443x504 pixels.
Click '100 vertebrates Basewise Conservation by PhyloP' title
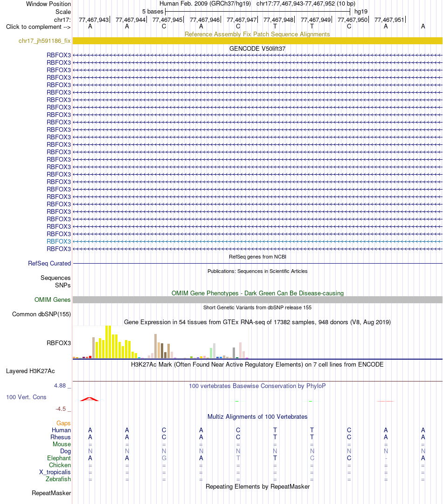point(257,386)
